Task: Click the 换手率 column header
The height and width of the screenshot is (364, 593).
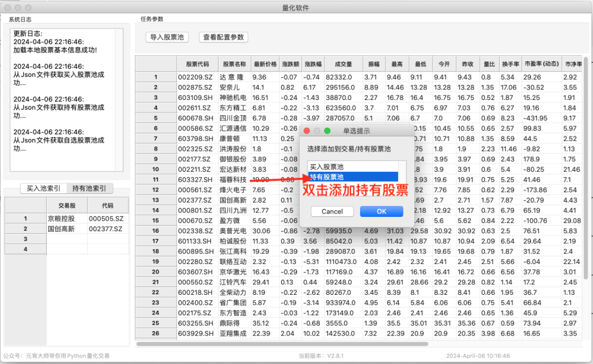Action: (511, 63)
